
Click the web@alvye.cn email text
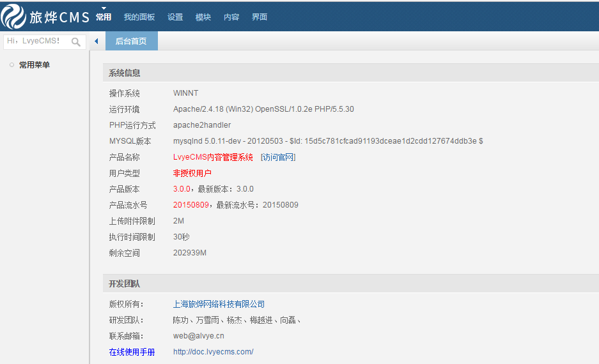click(199, 336)
